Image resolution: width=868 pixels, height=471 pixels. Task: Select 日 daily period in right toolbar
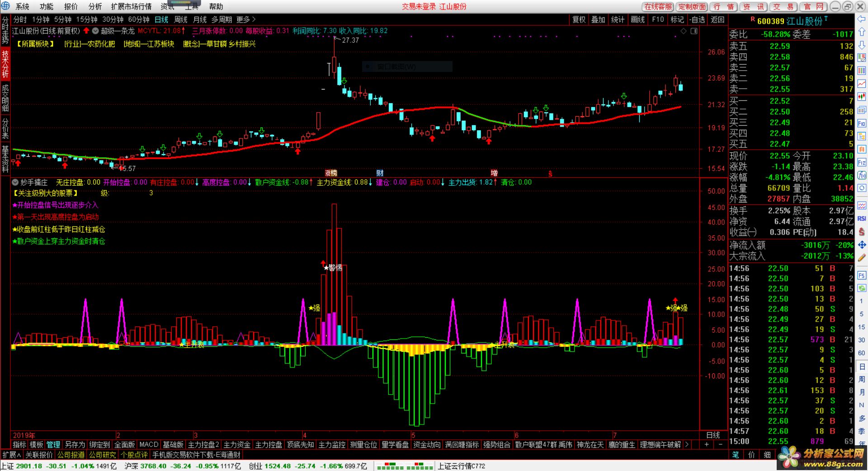click(x=862, y=366)
